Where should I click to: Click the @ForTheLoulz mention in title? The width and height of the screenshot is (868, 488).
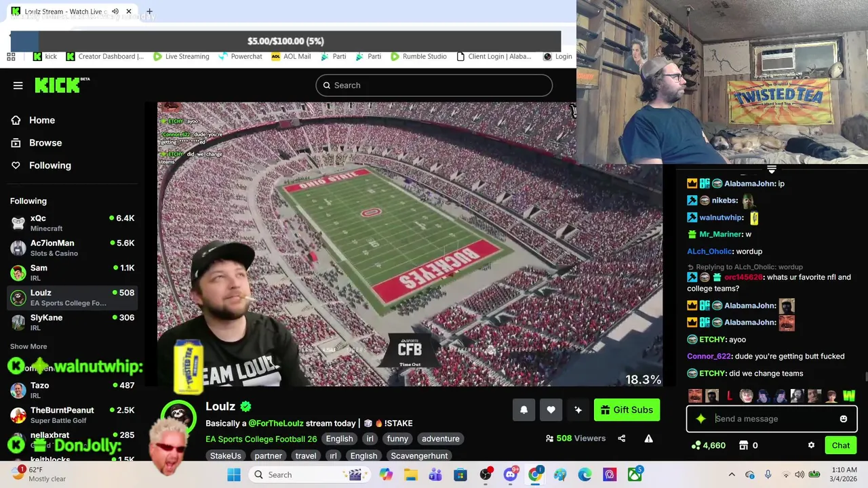(x=275, y=423)
